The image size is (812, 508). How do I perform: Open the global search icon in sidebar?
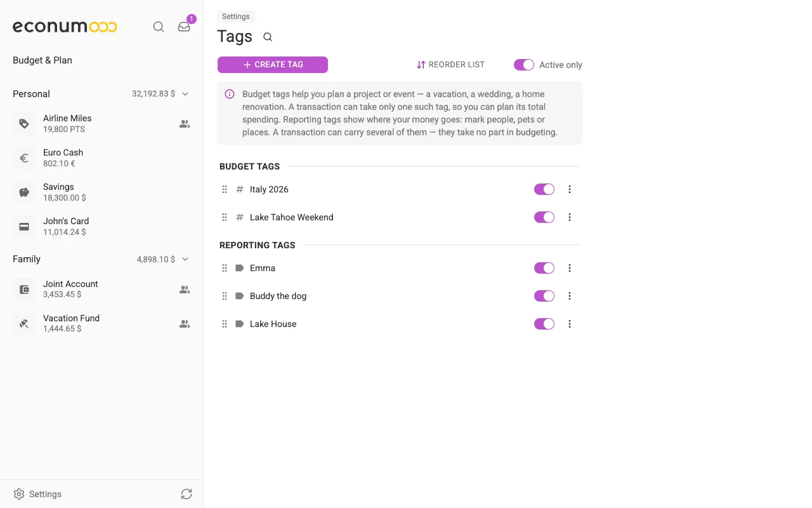pyautogui.click(x=159, y=27)
